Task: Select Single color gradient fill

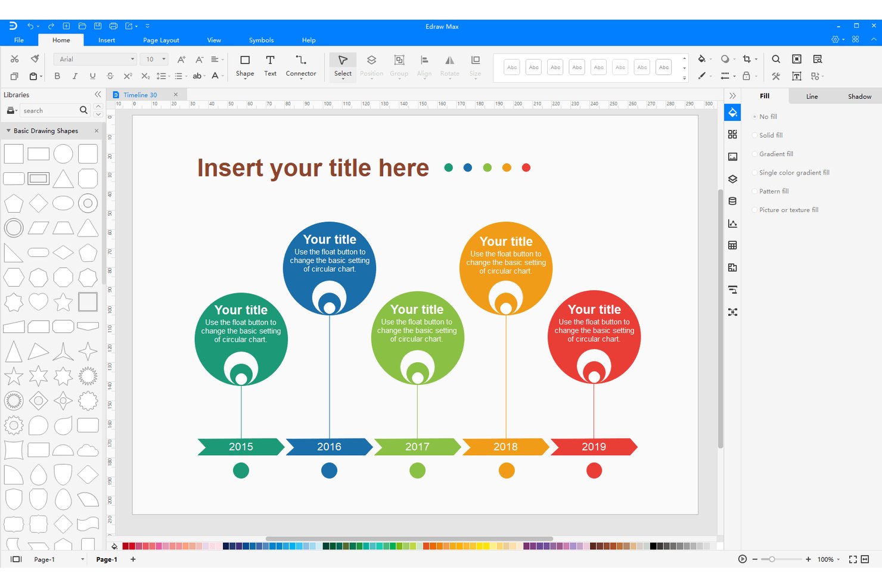Action: (x=791, y=173)
